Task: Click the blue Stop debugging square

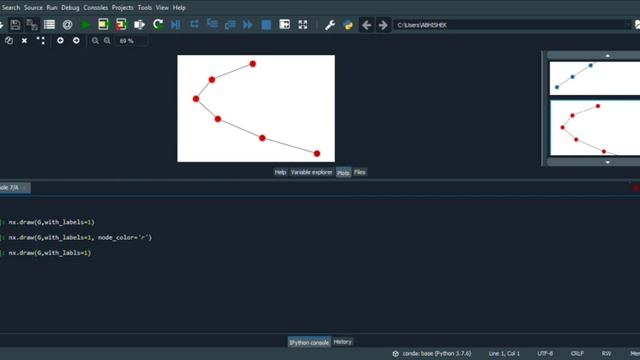Action: [266, 25]
